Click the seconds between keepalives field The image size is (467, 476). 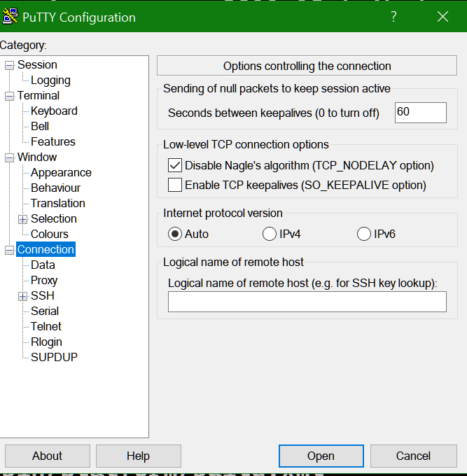[421, 113]
